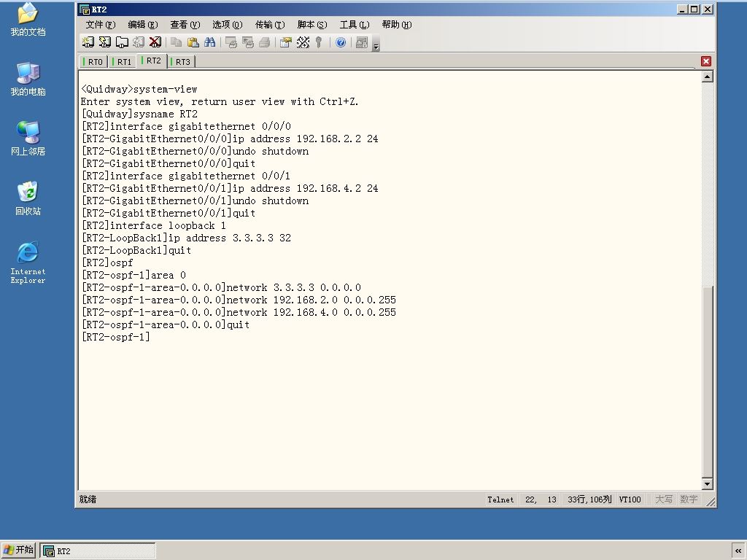747x560 pixels.
Task: Open the 脚本(S) menu
Action: point(312,25)
